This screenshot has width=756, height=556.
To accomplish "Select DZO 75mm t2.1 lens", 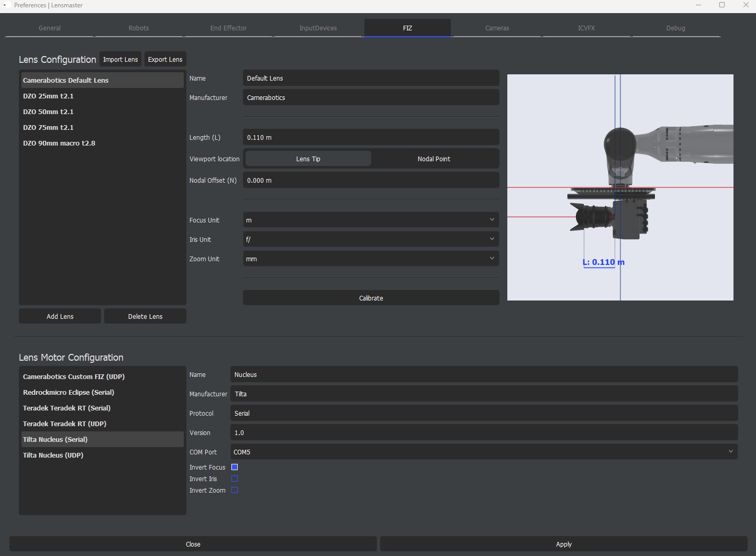I will (x=103, y=127).
